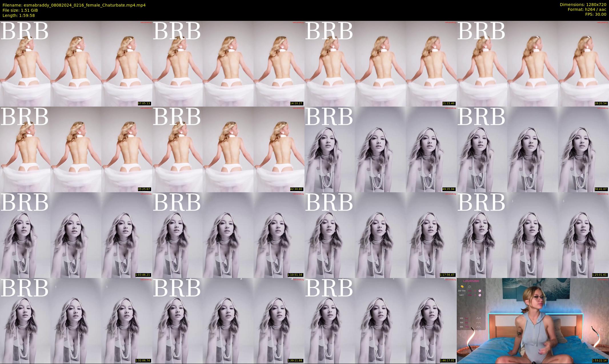
Task: Open the thumbnail timestamped 1:03:46.21
Action: pyautogui.click(x=76, y=235)
